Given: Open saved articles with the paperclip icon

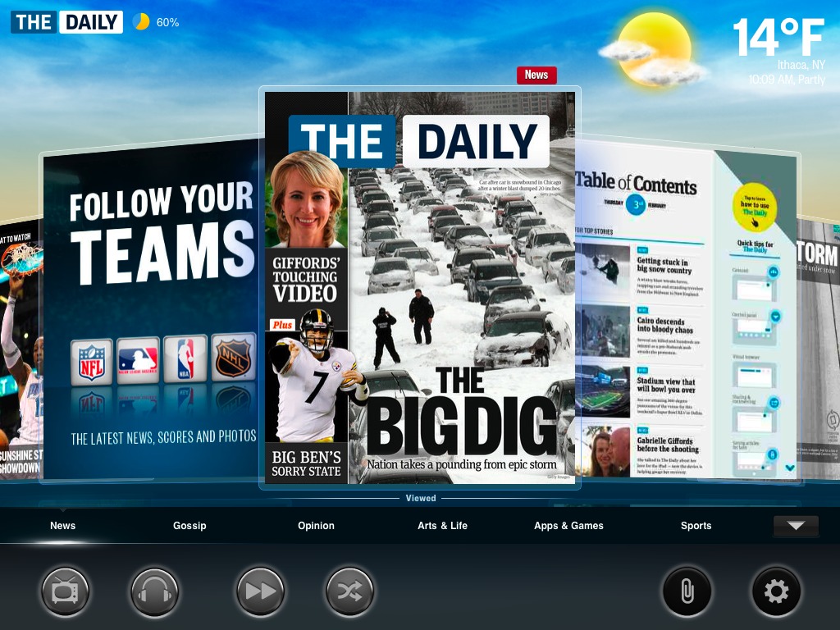Looking at the screenshot, I should click(687, 591).
